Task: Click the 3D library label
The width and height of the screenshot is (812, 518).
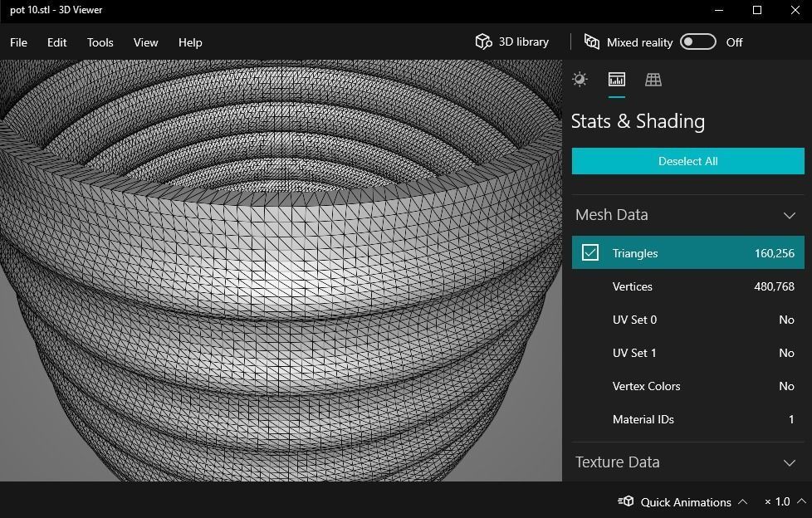Action: [x=524, y=42]
